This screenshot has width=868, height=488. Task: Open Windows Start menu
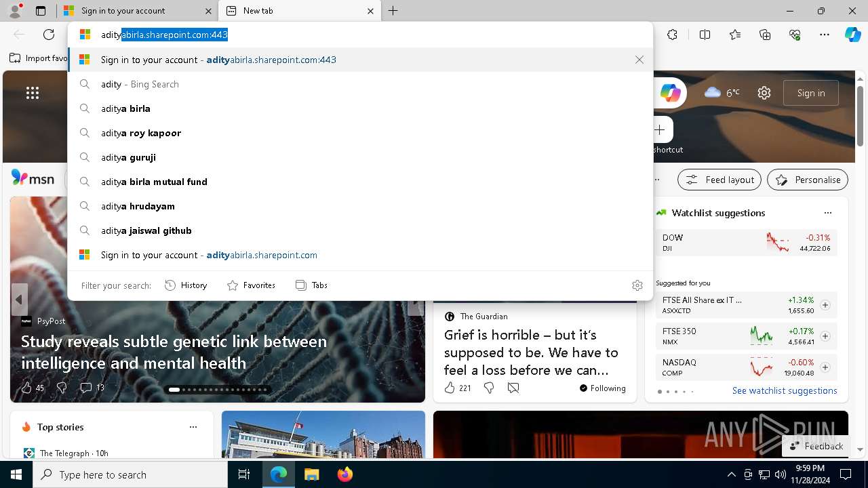16,475
